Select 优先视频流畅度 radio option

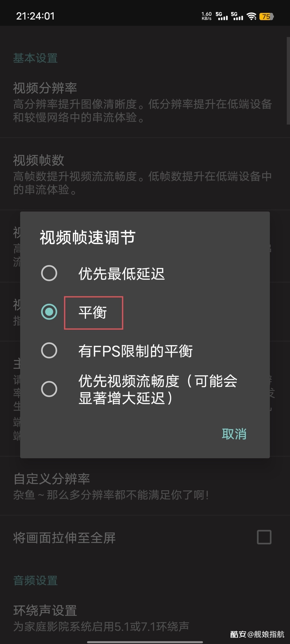point(49,389)
